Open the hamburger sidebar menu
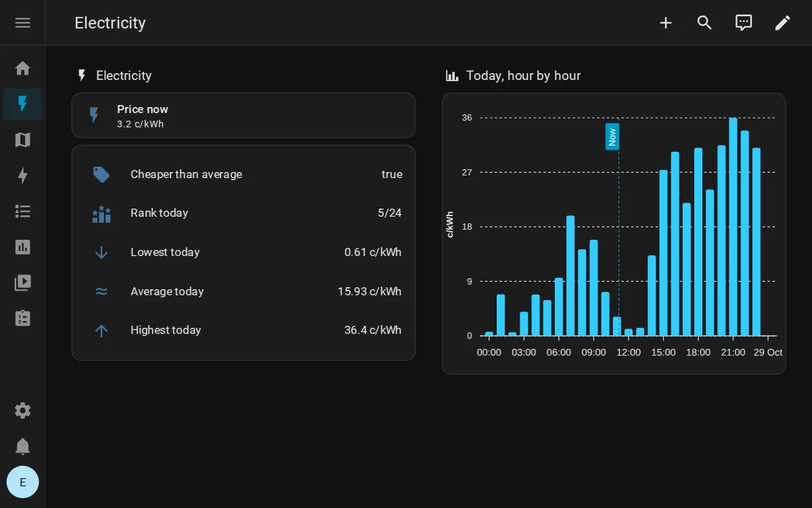Viewport: 812px width, 508px height. tap(23, 23)
